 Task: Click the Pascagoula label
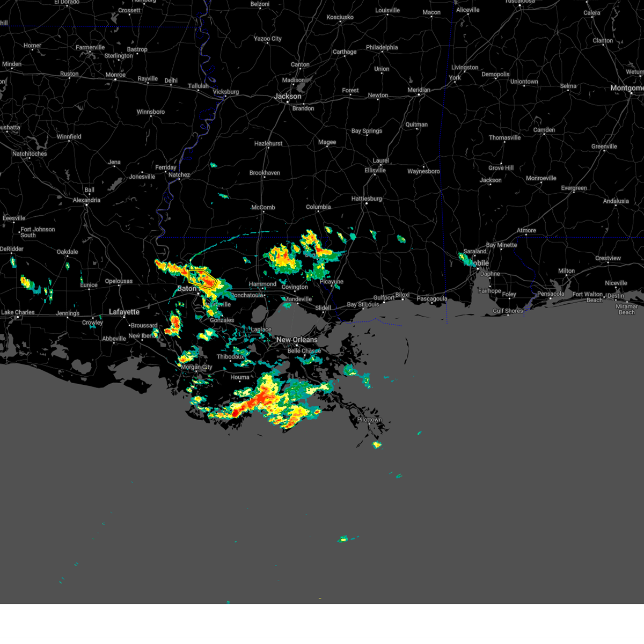[432, 299]
